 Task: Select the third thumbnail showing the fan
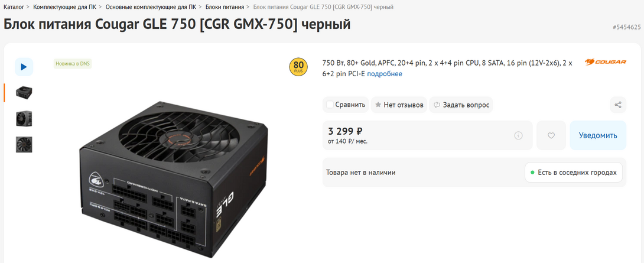point(24,145)
